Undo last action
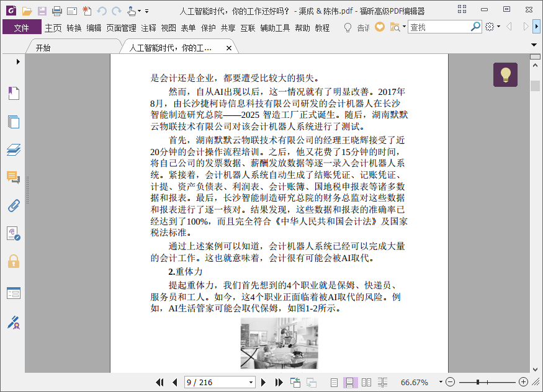 (x=102, y=11)
